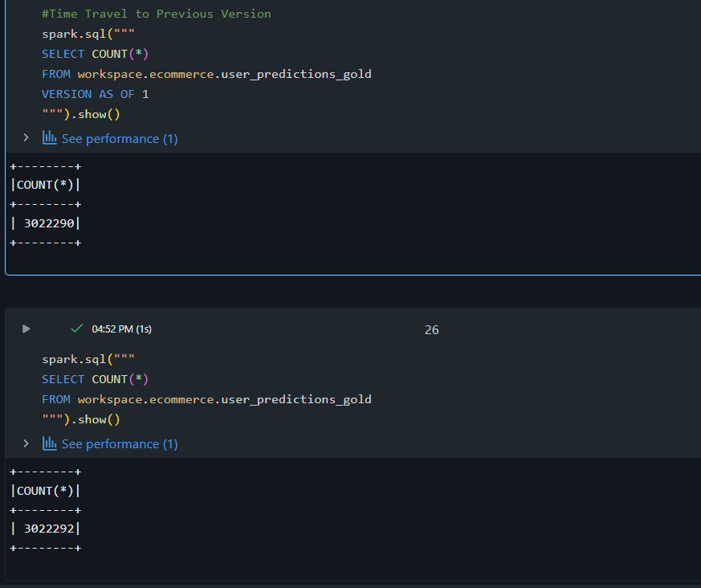Screen dimensions: 701x588
Task: Open See performance (1) link in cell 26
Action: [120, 444]
